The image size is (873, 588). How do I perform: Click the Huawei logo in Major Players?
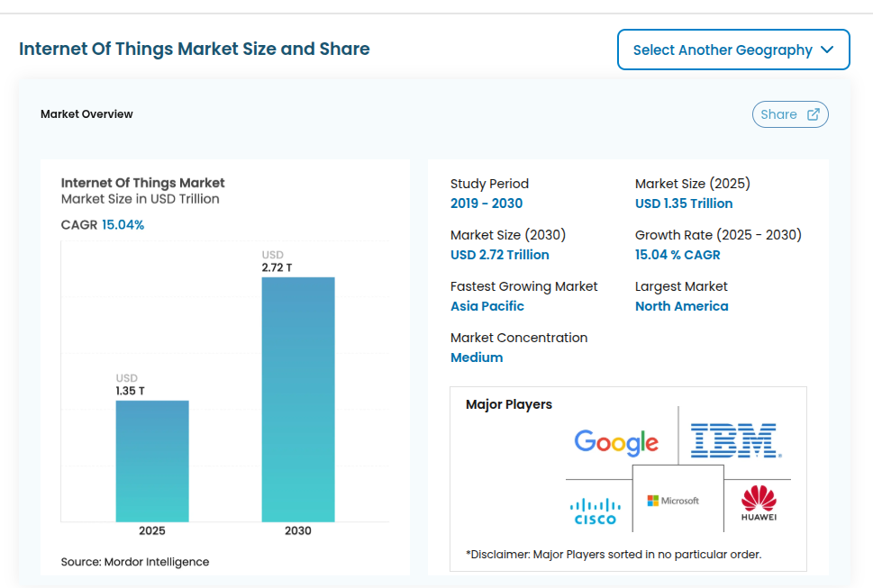coord(759,502)
